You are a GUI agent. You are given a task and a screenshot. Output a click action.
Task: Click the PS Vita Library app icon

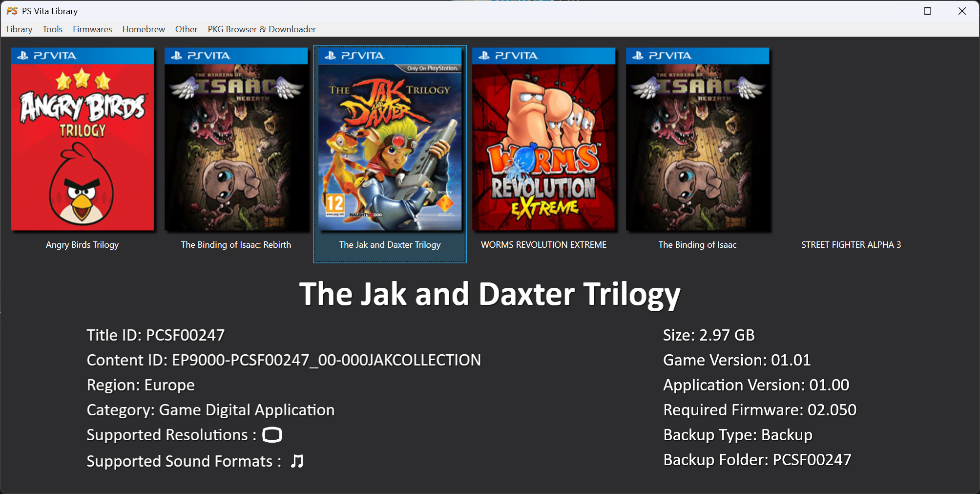[12, 11]
